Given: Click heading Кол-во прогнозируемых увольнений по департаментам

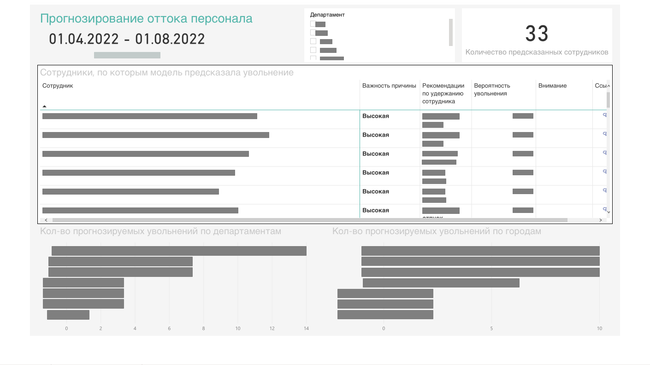Looking at the screenshot, I should click(x=160, y=231).
